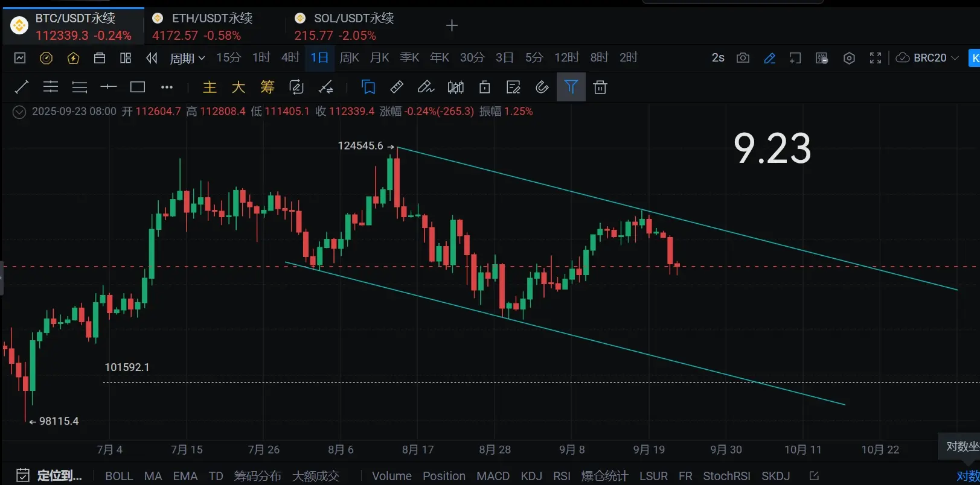Click the briefcase-shaped toolbar icon
This screenshot has height=485, width=980.
pos(100,58)
